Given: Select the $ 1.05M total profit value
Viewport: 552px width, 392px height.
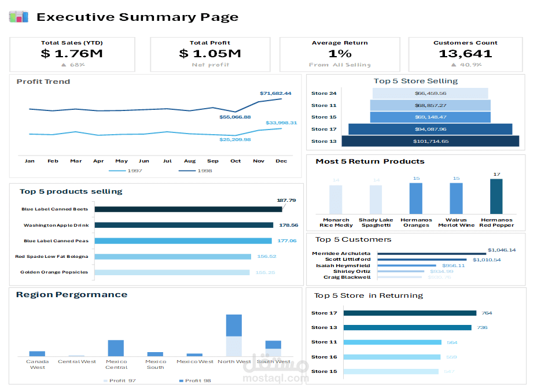Looking at the screenshot, I should point(210,54).
